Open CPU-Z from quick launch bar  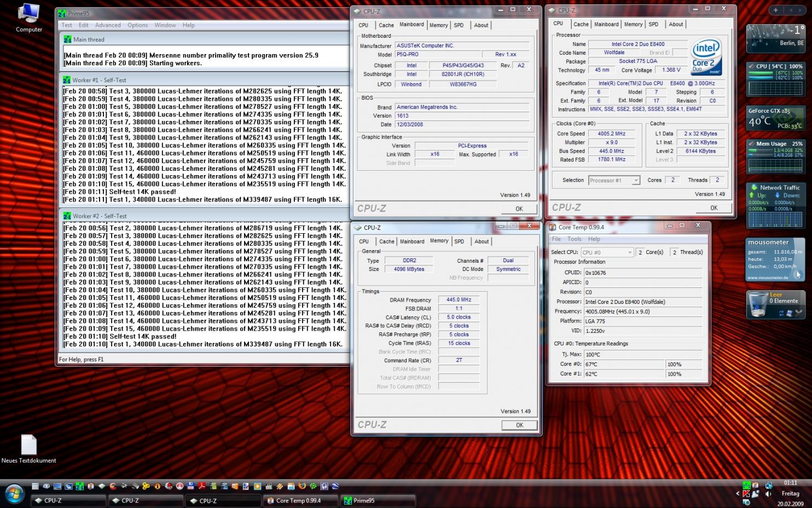point(102,486)
